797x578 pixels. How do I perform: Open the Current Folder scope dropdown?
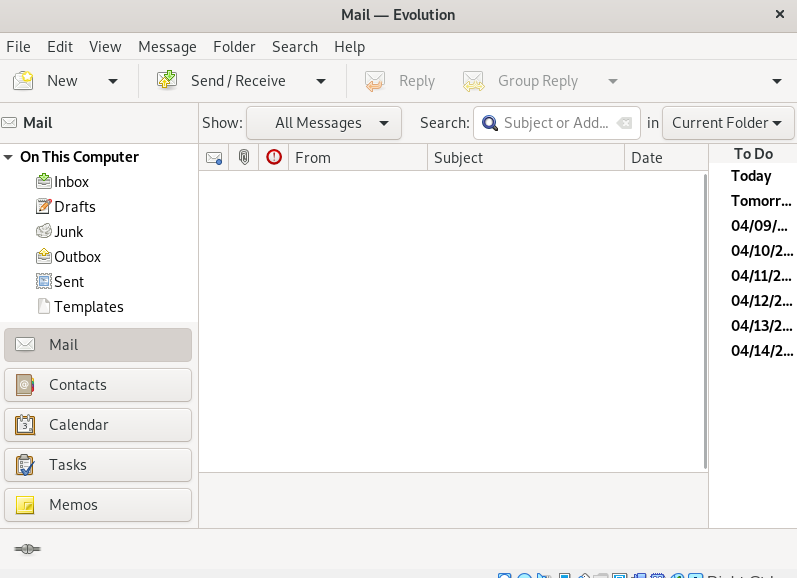click(x=727, y=123)
